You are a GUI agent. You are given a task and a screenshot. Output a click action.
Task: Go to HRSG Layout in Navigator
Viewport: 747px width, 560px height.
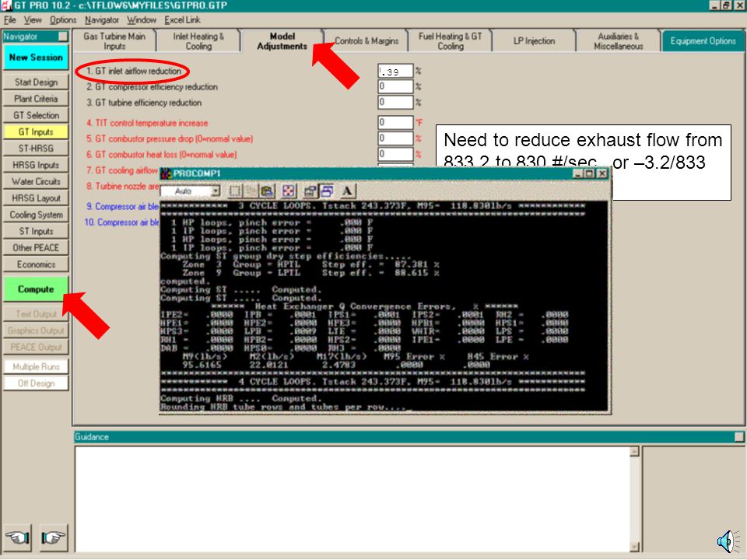pos(36,198)
